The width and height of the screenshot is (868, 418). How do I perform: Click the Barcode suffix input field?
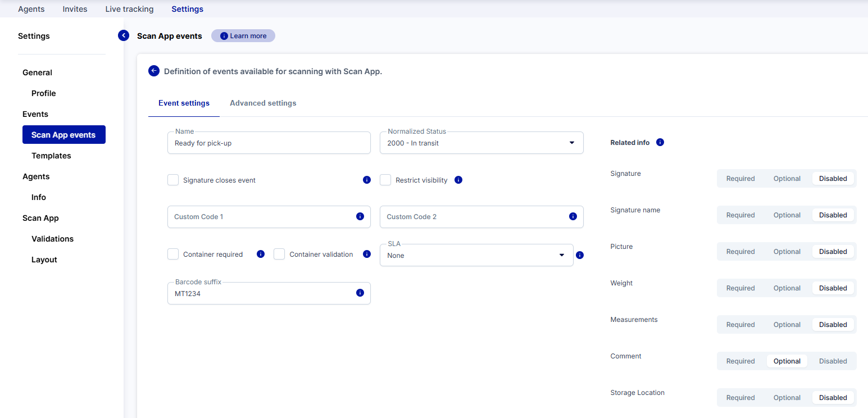261,293
